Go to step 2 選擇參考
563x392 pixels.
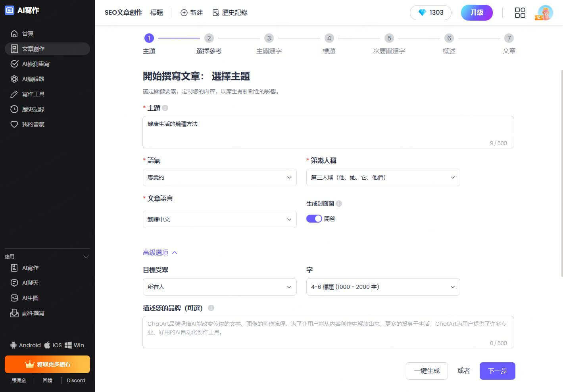coord(209,43)
